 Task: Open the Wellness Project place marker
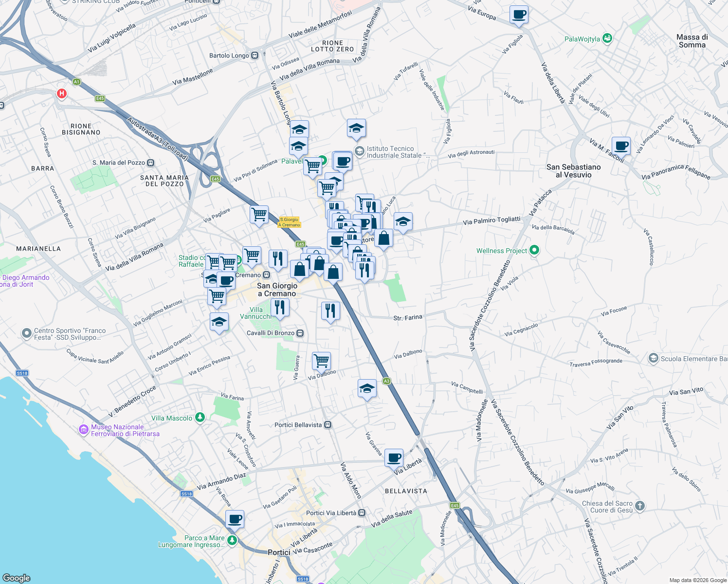point(534,250)
